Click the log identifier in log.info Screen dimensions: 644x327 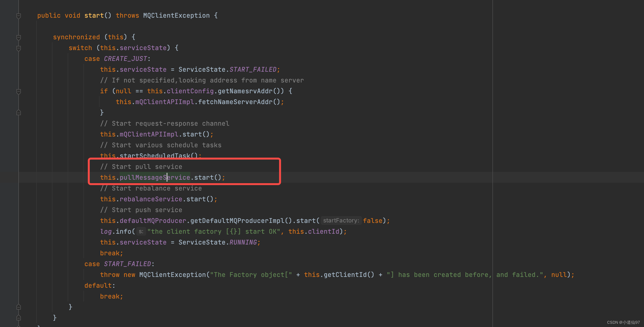[106, 232]
